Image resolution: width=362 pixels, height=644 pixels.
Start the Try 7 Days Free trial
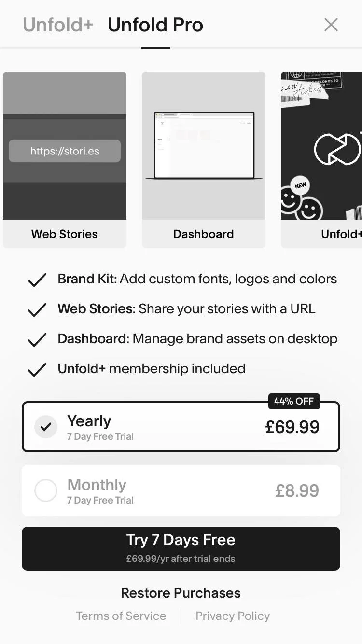181,548
